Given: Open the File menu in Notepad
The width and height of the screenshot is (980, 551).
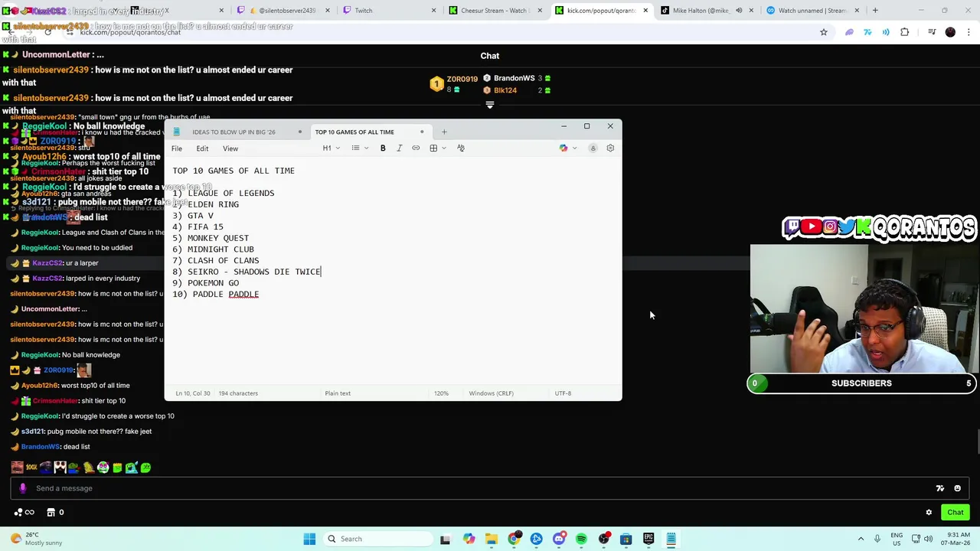Looking at the screenshot, I should [x=177, y=148].
